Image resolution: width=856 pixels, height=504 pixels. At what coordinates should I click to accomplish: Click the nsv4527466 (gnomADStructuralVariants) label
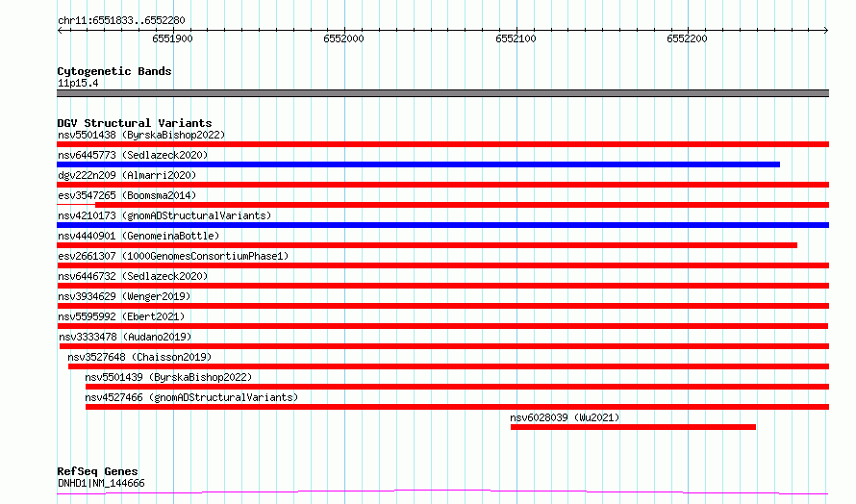click(191, 397)
